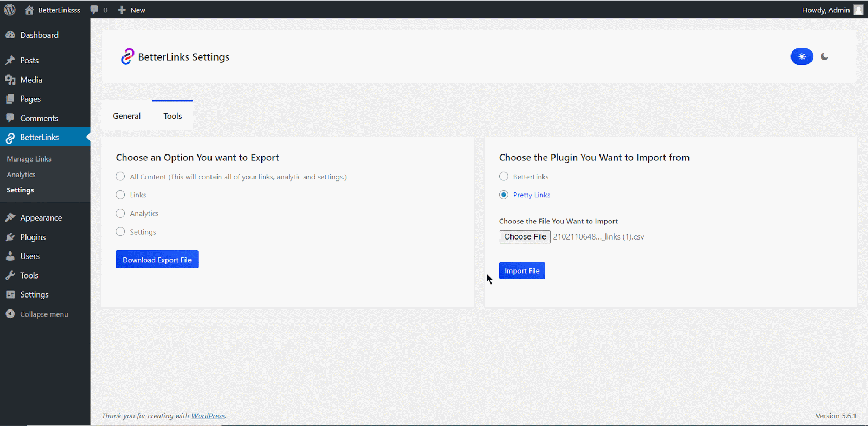Select Links export radio button
This screenshot has height=426, width=868.
pos(120,195)
